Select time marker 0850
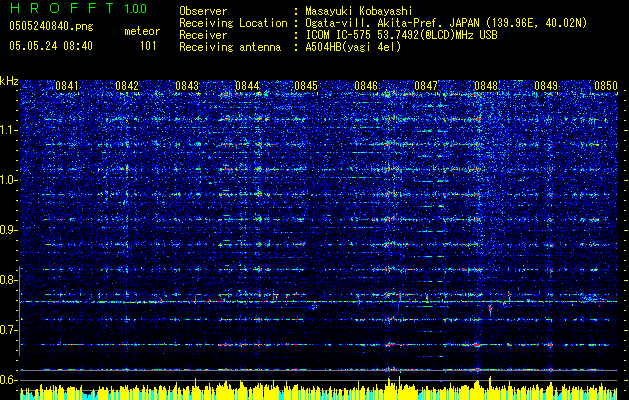Image resolution: width=629 pixels, height=400 pixels. click(x=606, y=86)
